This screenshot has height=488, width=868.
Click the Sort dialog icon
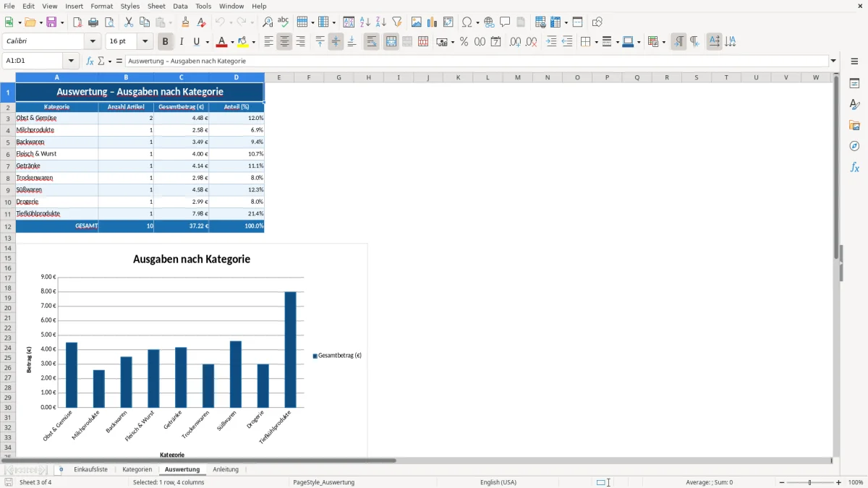pos(349,22)
